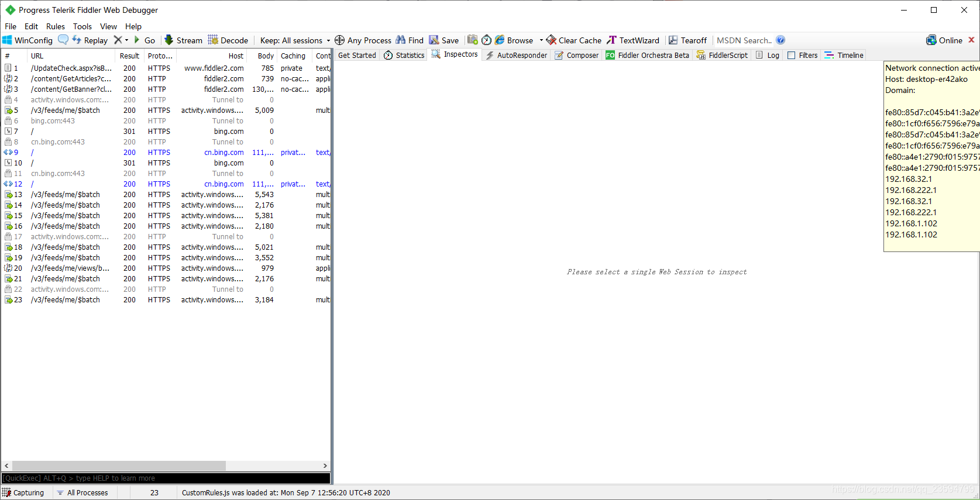Image resolution: width=980 pixels, height=500 pixels.
Task: Open the Keep: All sessions dropdown
Action: 295,40
